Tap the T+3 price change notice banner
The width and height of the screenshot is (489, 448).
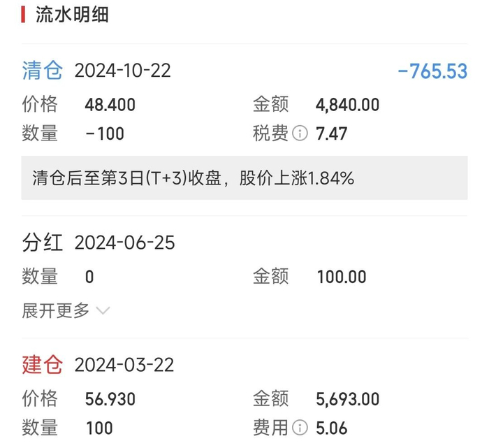(x=244, y=178)
